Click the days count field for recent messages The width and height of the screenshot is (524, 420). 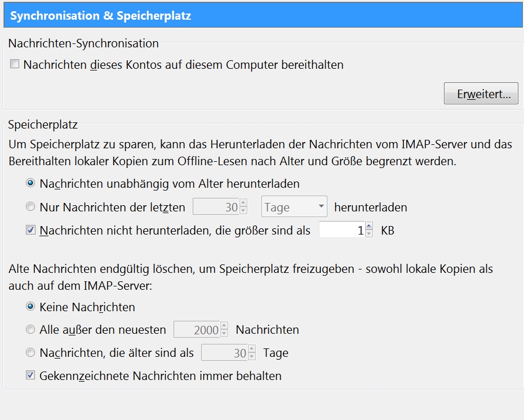click(215, 207)
